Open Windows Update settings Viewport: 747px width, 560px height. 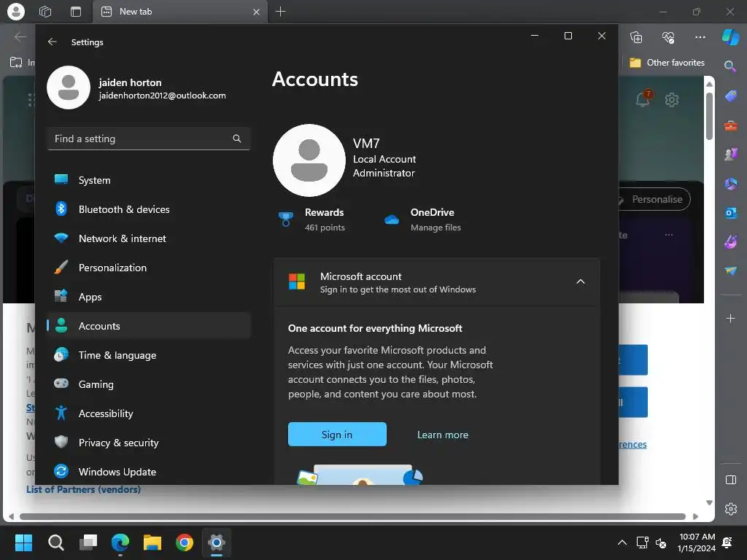point(149,472)
